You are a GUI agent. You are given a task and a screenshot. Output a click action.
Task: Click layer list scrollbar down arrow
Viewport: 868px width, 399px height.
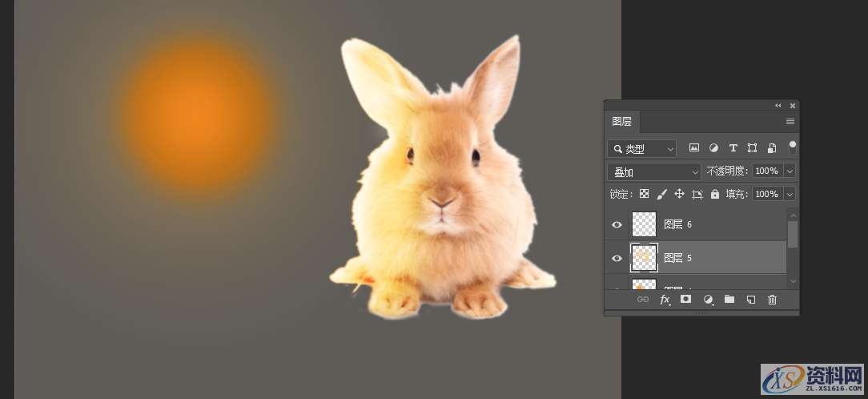[793, 281]
